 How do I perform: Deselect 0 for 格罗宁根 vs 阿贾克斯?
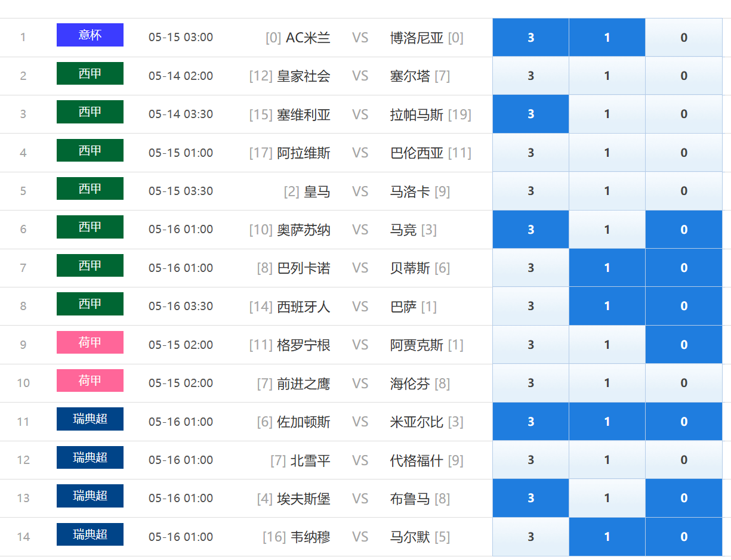click(x=684, y=345)
